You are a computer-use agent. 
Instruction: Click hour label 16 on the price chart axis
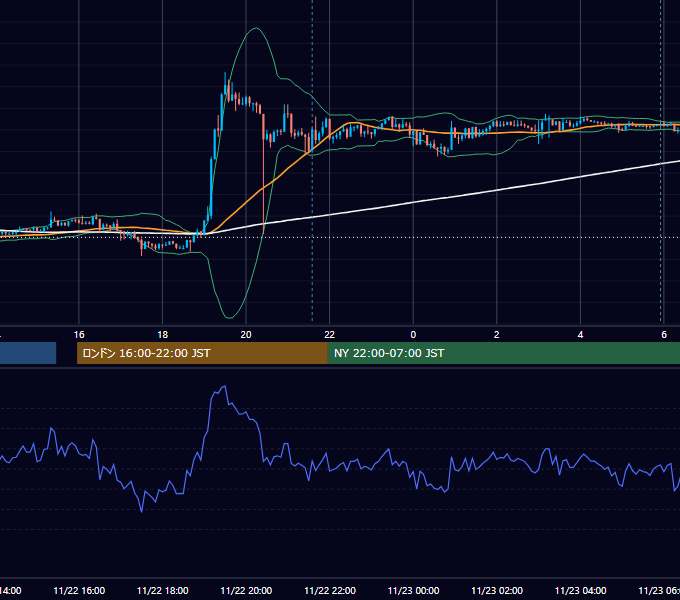coord(79,335)
